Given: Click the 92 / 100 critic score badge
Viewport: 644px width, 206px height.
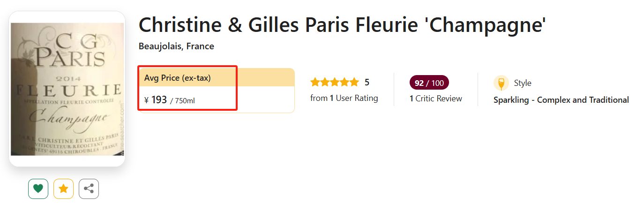Looking at the screenshot, I should pos(429,83).
